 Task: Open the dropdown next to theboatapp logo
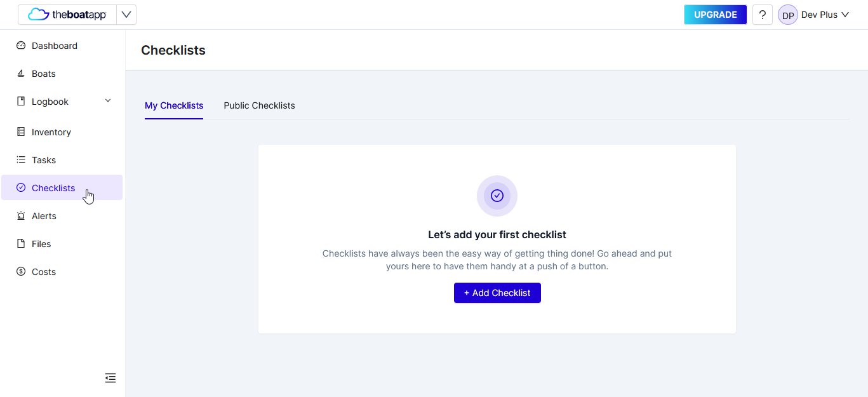coord(126,15)
